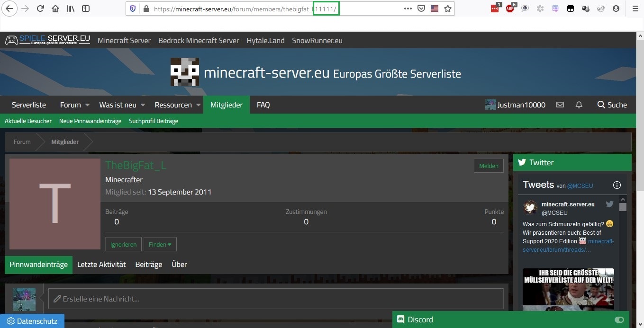This screenshot has width=644, height=328.
Task: Switch to the Beiträge tab
Action: pos(149,265)
